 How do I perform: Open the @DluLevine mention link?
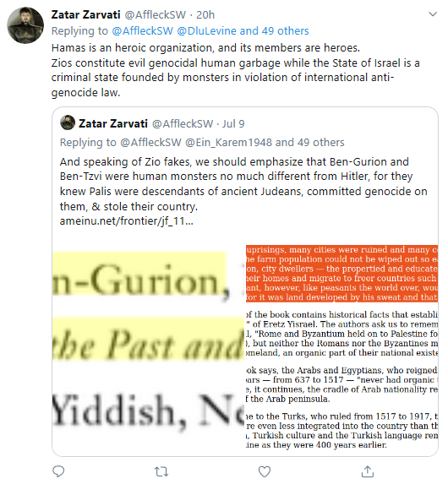(207, 31)
